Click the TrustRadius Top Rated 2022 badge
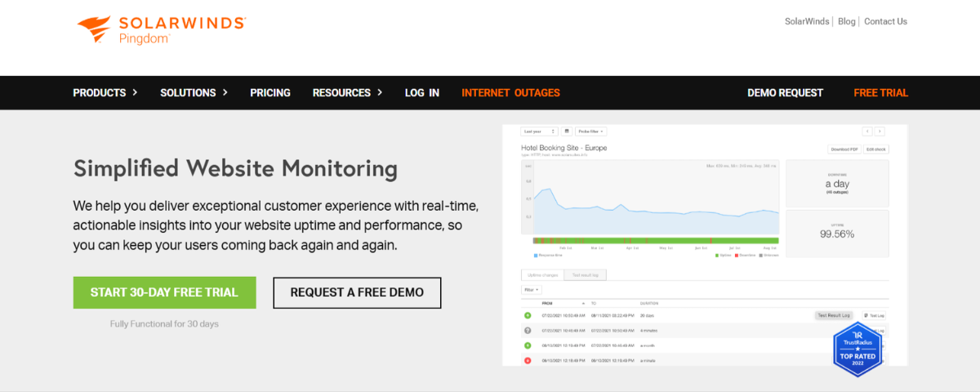Viewport: 980px width, 392px height. click(x=857, y=350)
